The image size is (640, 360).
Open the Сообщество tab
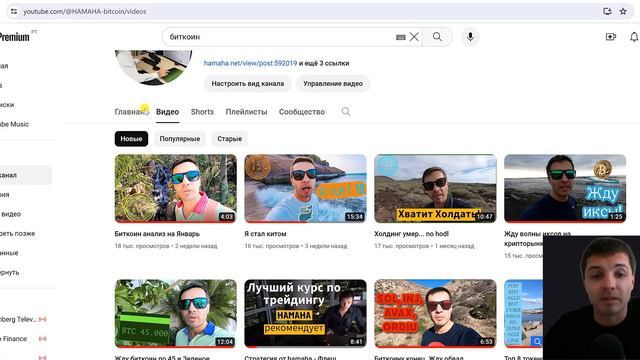pos(302,112)
